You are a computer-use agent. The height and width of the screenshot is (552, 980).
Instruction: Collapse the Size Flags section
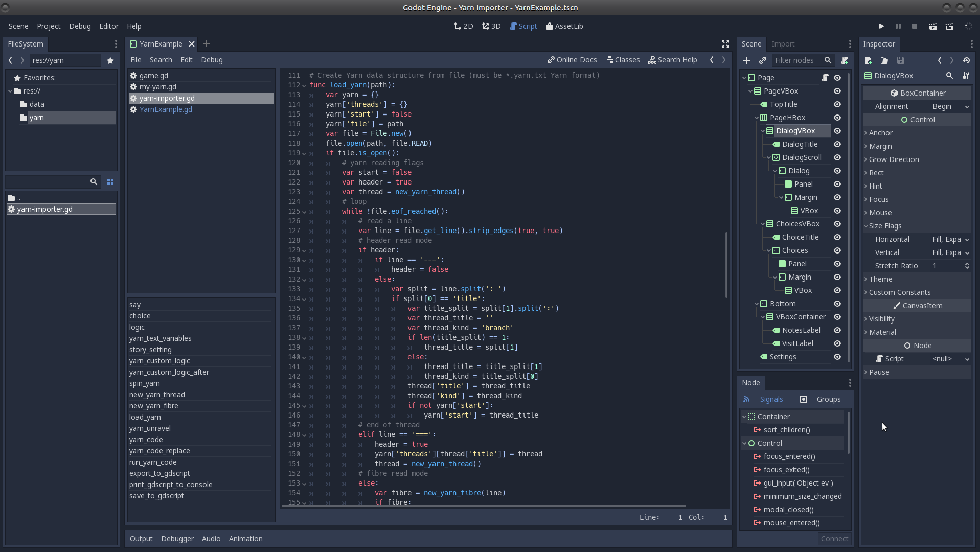(x=917, y=226)
